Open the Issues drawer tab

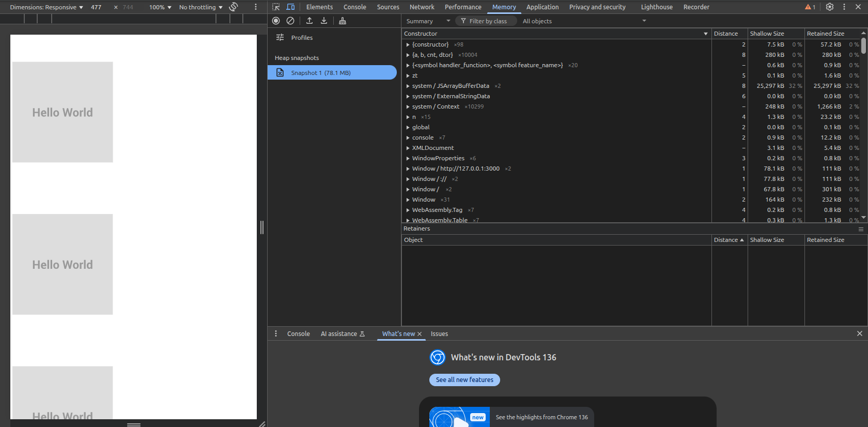pyautogui.click(x=439, y=334)
